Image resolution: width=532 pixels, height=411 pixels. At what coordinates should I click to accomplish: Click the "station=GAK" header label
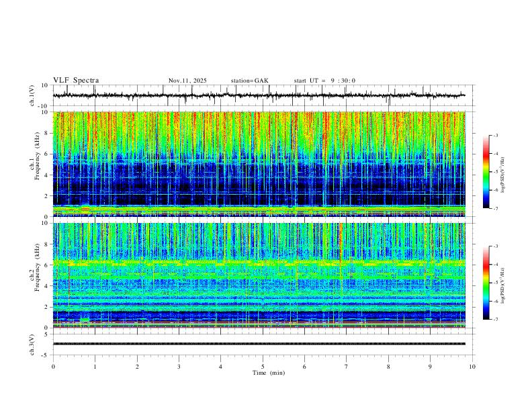tap(249, 81)
